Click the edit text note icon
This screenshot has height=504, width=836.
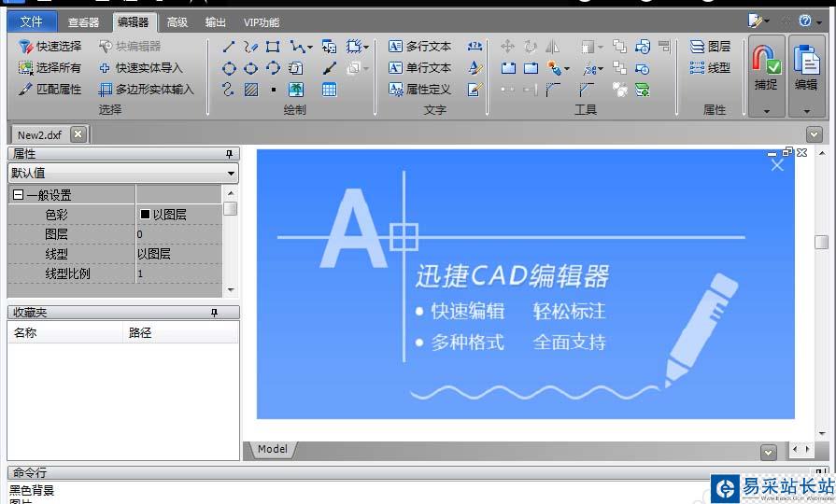click(x=475, y=90)
